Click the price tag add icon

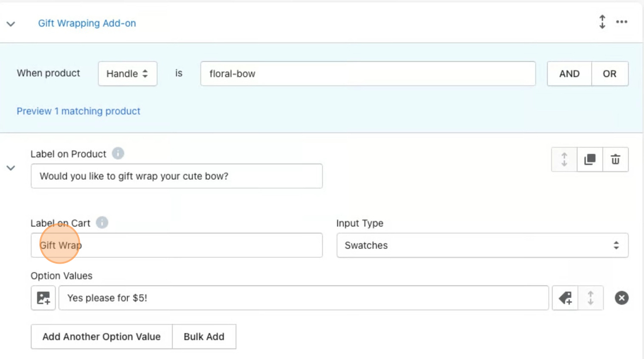coord(565,298)
